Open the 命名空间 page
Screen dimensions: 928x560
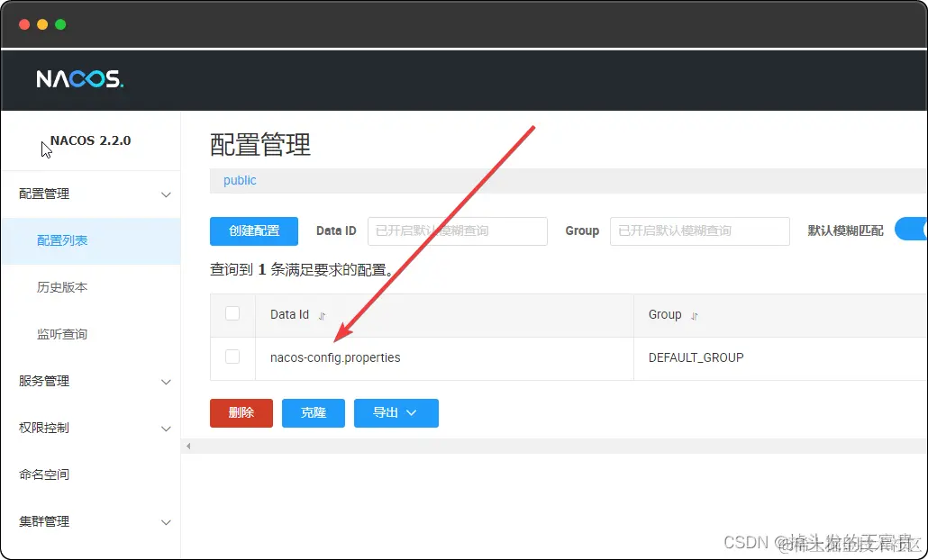(x=62, y=475)
